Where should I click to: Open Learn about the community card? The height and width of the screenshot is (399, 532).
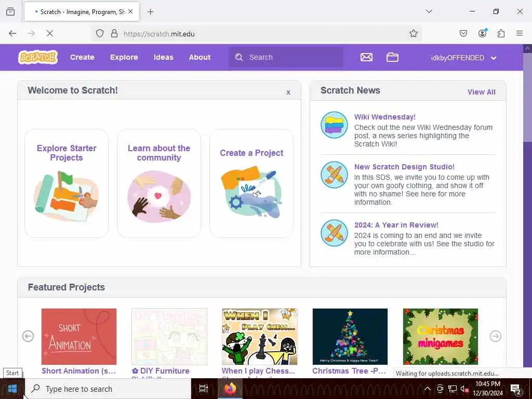159,183
